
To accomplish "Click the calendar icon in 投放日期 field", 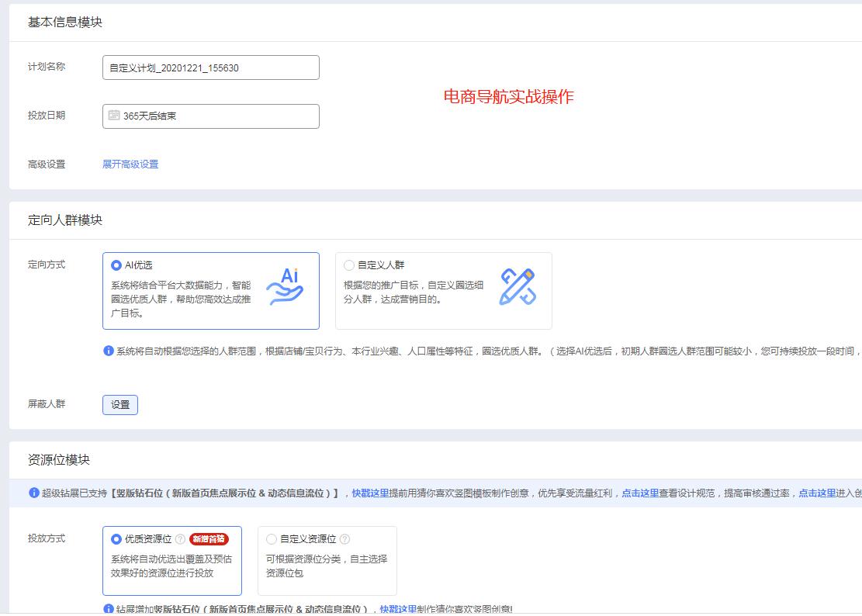I will (x=114, y=116).
